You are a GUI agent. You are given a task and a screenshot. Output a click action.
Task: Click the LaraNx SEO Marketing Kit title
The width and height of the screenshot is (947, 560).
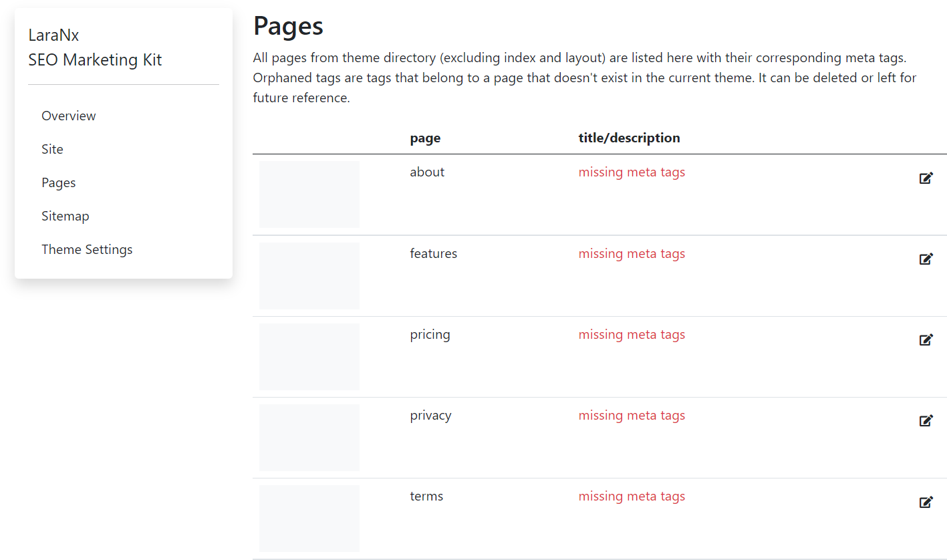95,47
